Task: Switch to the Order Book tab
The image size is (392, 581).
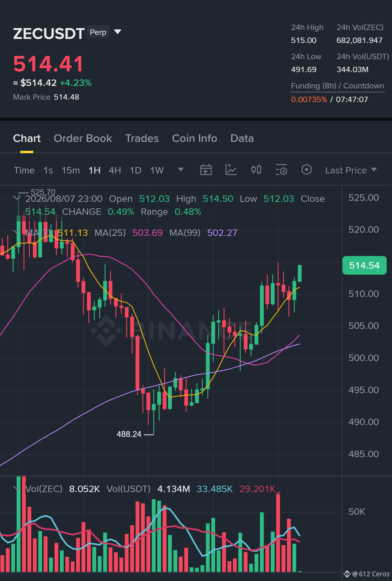Action: tap(83, 138)
